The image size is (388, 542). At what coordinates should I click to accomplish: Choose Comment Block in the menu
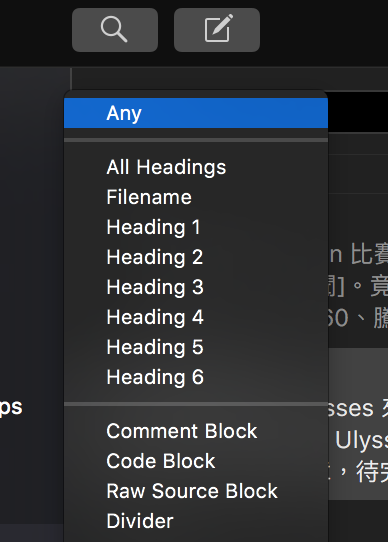point(196,431)
